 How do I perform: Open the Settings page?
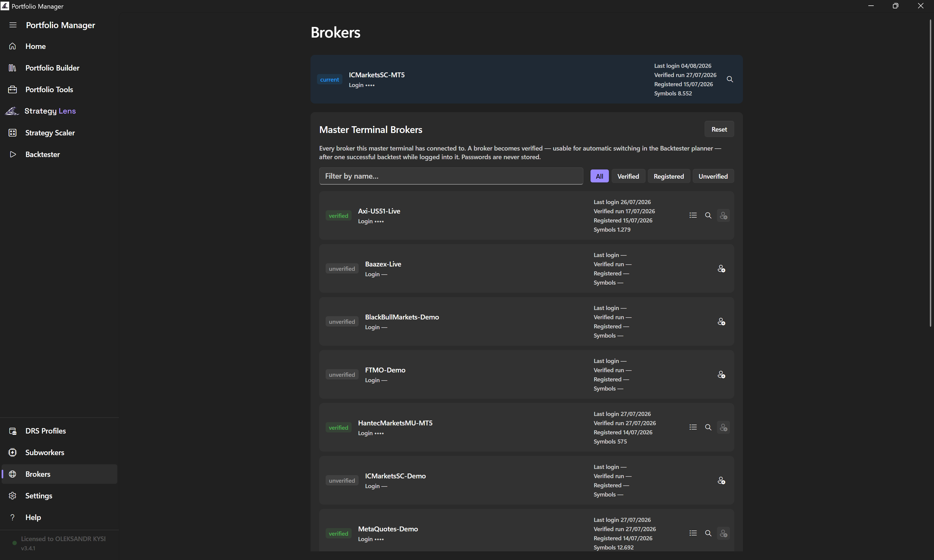point(38,496)
